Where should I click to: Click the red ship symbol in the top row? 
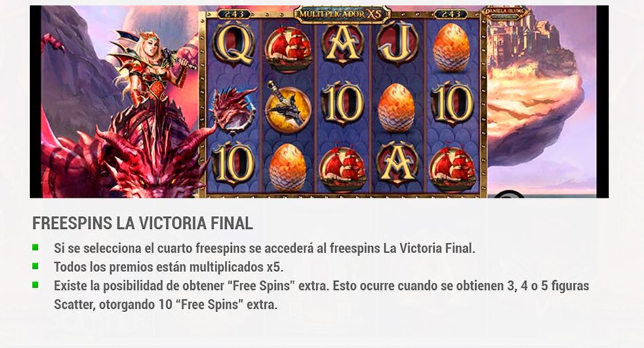point(288,47)
